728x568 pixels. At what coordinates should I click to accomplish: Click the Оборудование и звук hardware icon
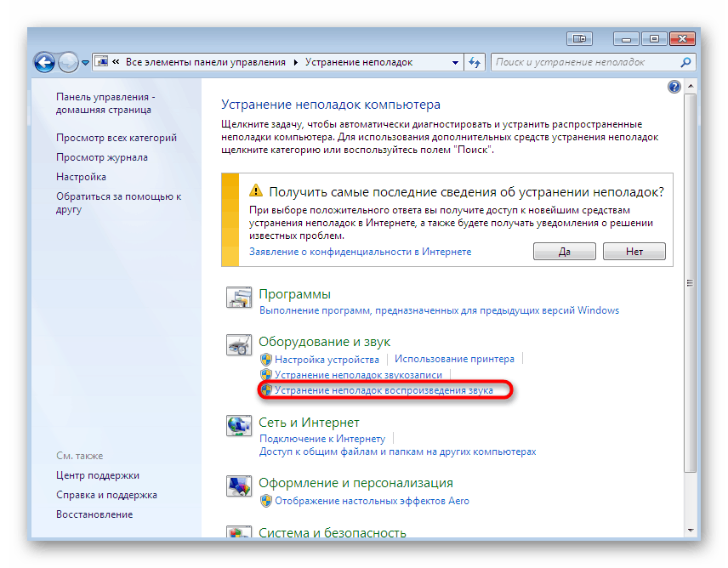tap(239, 345)
